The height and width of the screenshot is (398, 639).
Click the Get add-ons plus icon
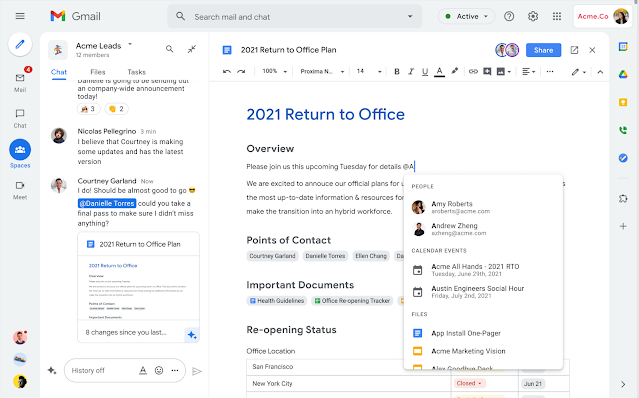click(623, 226)
